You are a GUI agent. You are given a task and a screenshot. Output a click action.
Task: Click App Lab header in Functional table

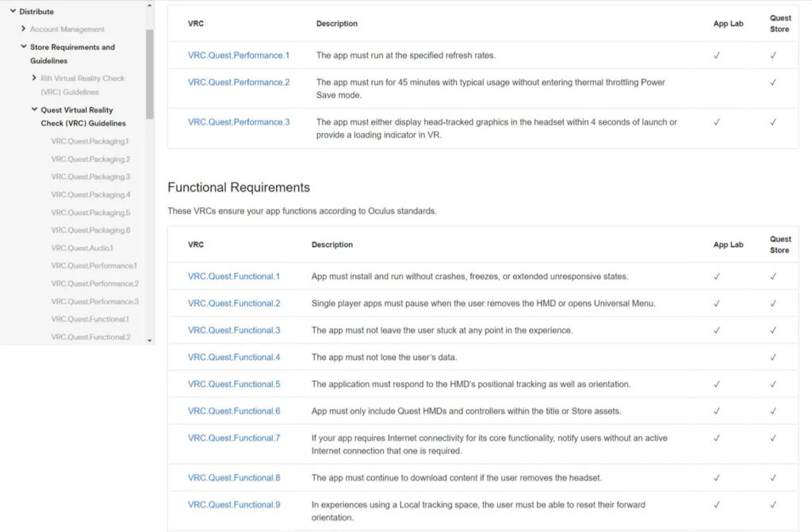point(728,244)
